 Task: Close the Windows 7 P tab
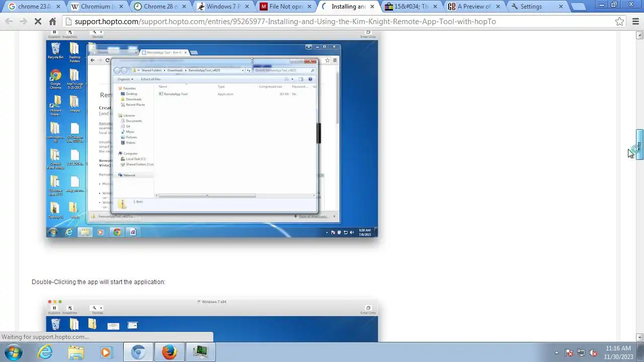click(247, 7)
